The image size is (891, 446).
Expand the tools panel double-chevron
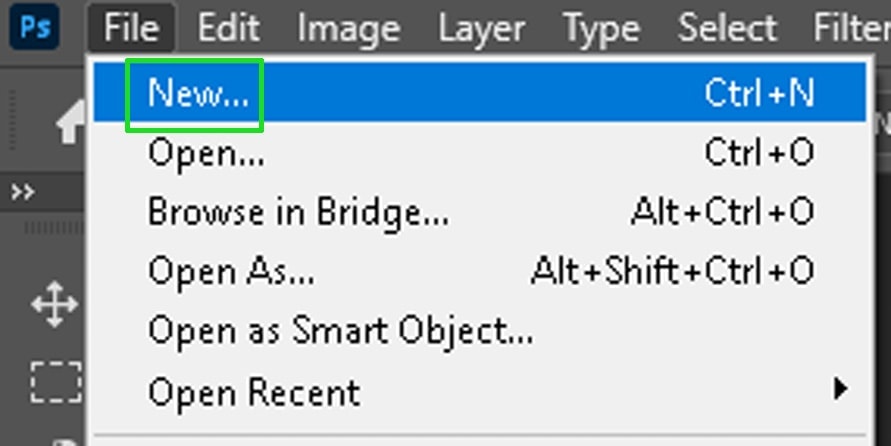23,193
